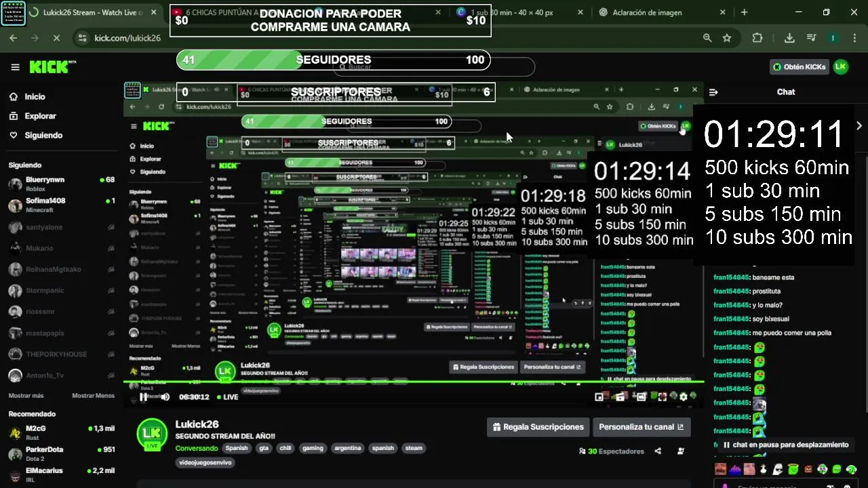This screenshot has width=868, height=488.
Task: Click the KICK logo in the header
Action: (49, 66)
